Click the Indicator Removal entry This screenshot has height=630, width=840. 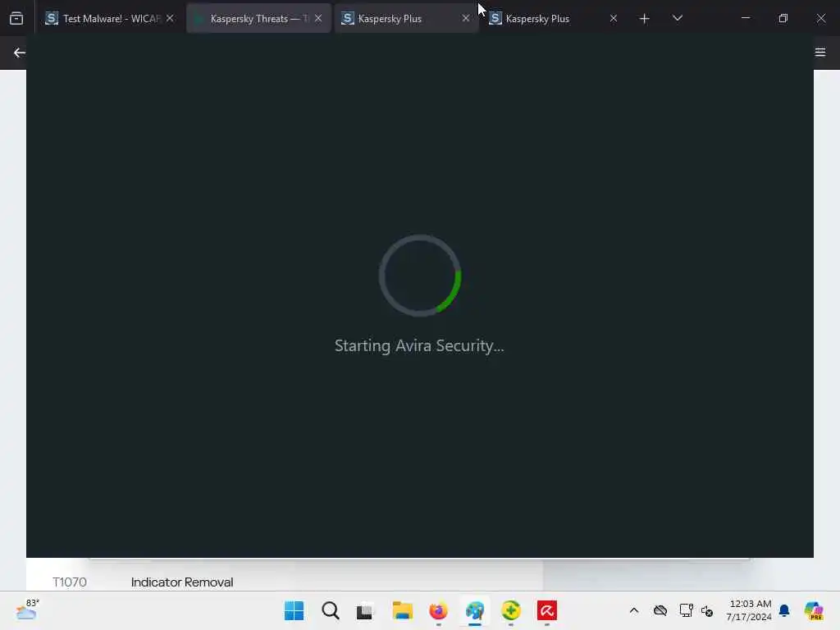182,582
